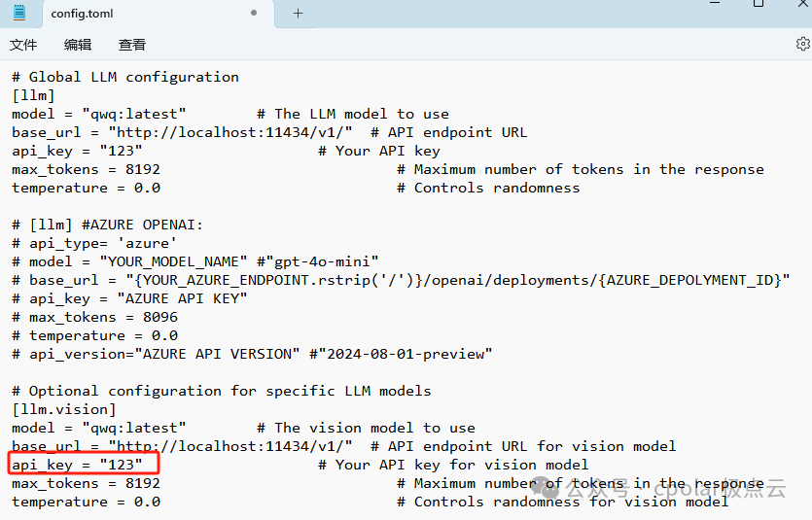Click the "# api_type= 'azure'" line
The height and width of the screenshot is (520, 812).
tap(94, 243)
